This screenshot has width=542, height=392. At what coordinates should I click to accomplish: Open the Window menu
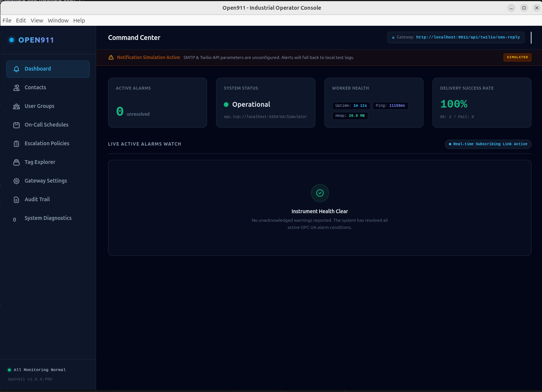click(x=58, y=21)
